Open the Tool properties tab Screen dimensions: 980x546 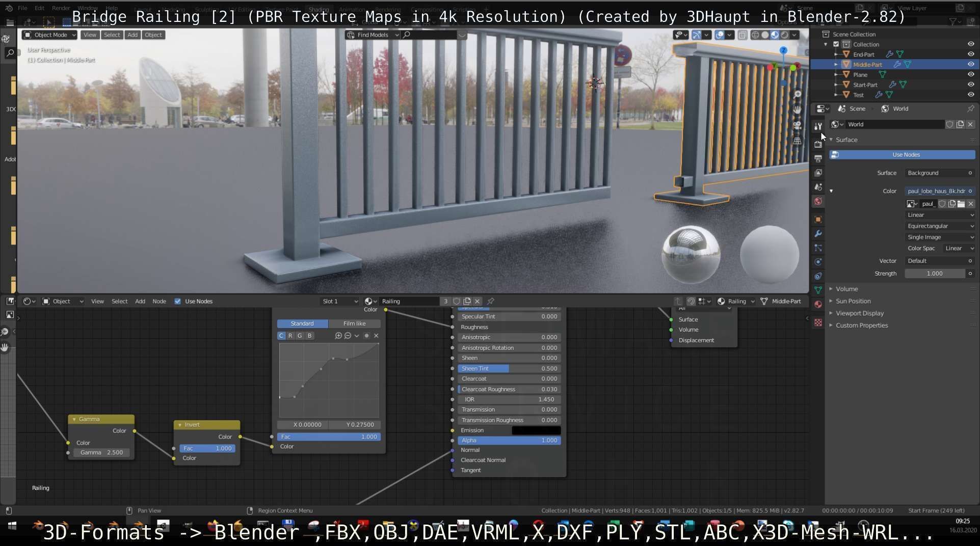[x=818, y=126]
